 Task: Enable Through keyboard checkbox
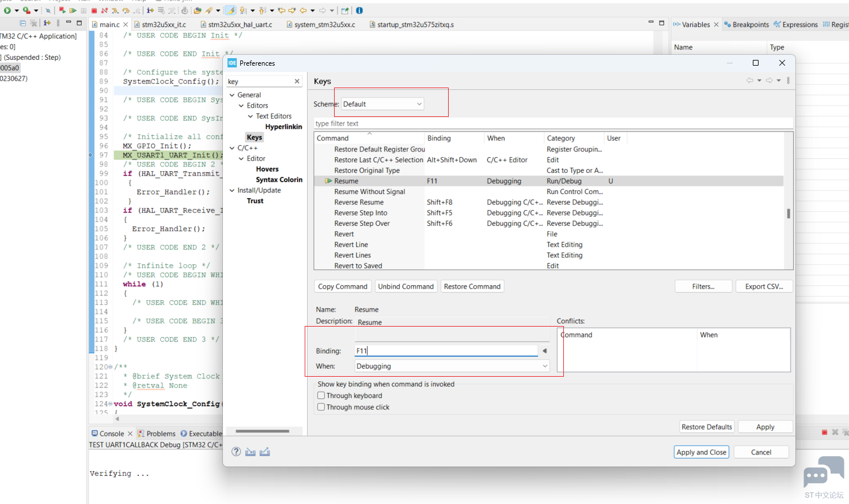(321, 396)
